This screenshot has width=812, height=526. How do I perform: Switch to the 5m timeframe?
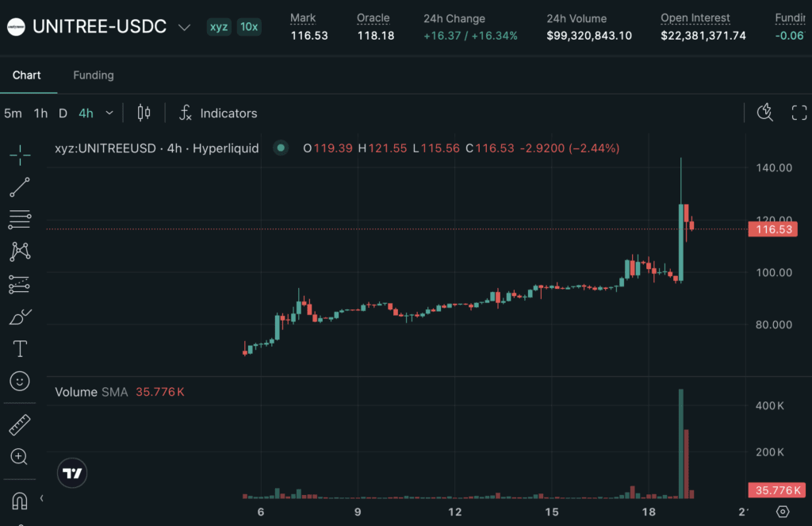[13, 113]
